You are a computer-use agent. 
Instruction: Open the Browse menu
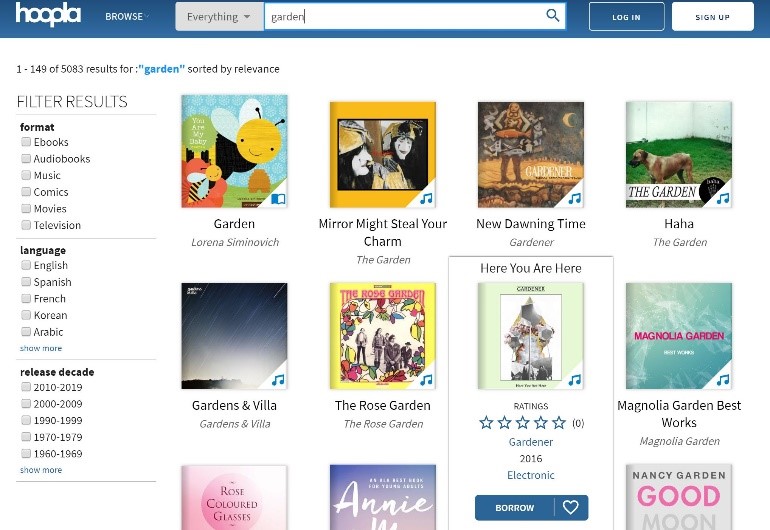click(x=127, y=17)
